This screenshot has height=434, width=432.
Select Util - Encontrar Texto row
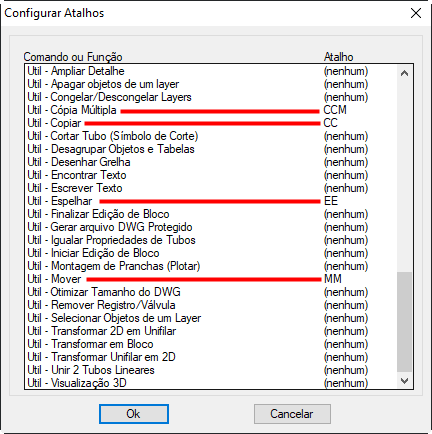211,175
